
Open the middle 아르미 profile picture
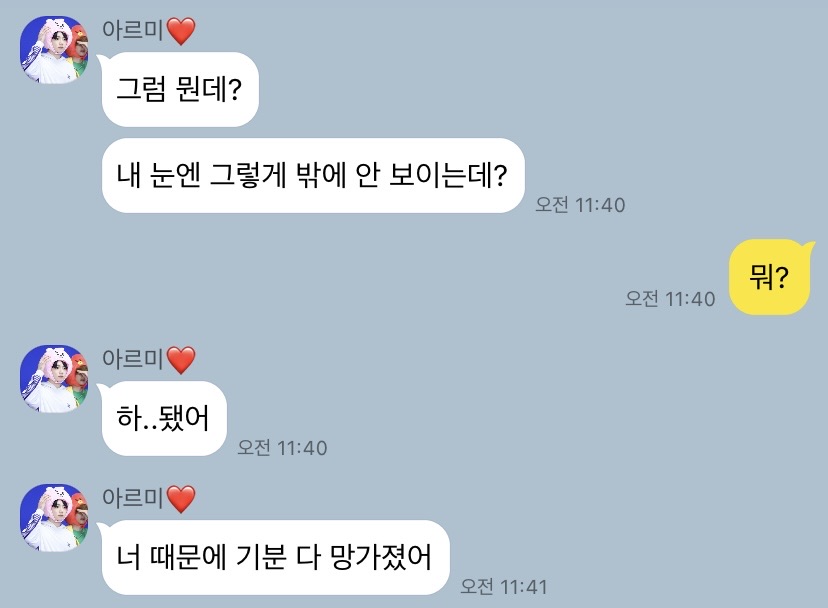coord(54,379)
